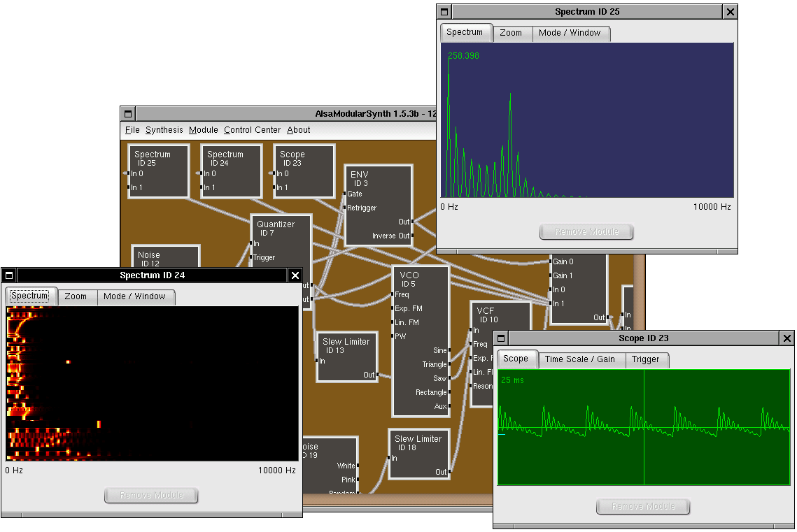Screen dimensions: 797x532
Task: Click the window menu icon of Spectrum ID 24
Action: point(8,275)
